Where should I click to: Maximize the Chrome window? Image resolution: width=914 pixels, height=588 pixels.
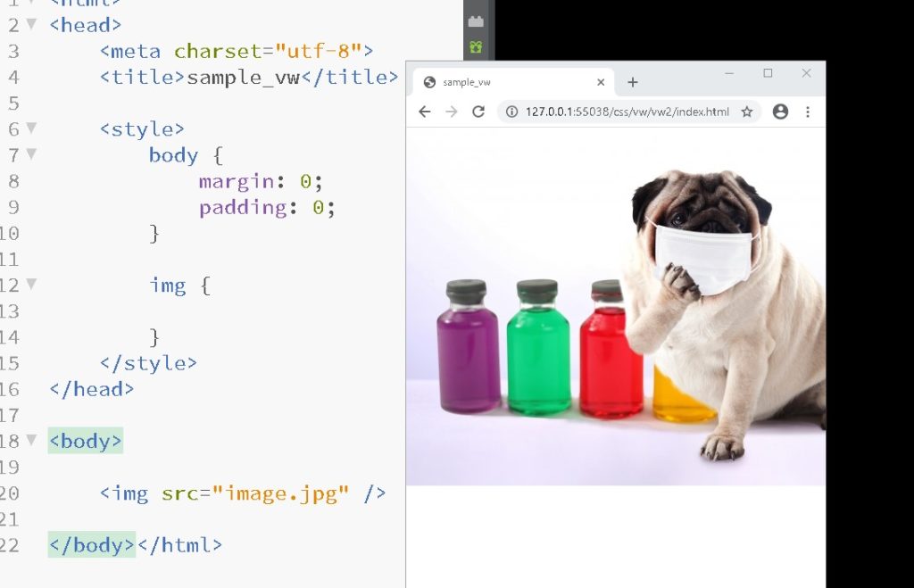coord(768,73)
